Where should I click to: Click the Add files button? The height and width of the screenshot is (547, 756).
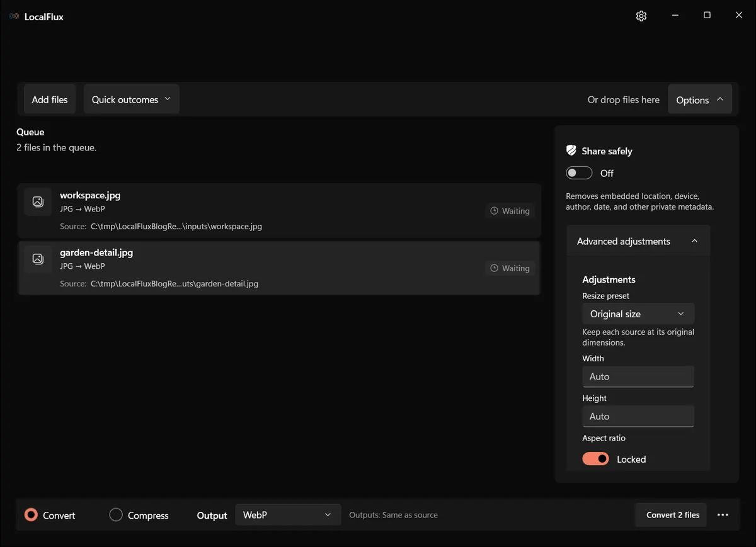[50, 99]
